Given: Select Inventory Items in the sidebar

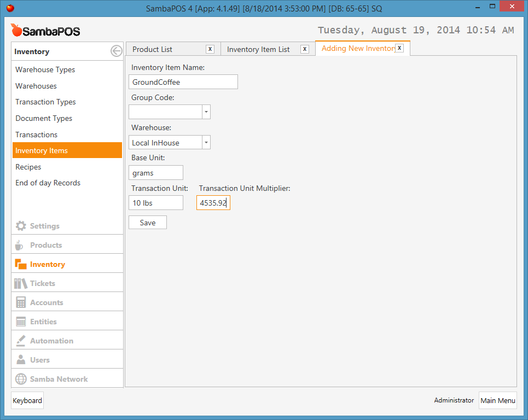Looking at the screenshot, I should (67, 150).
